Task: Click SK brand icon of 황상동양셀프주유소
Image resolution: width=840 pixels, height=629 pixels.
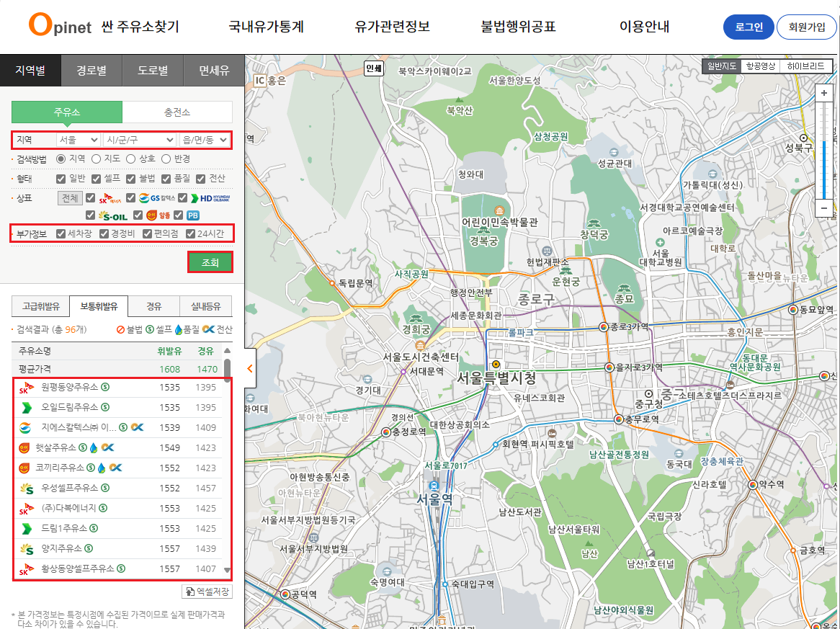Action: point(26,569)
